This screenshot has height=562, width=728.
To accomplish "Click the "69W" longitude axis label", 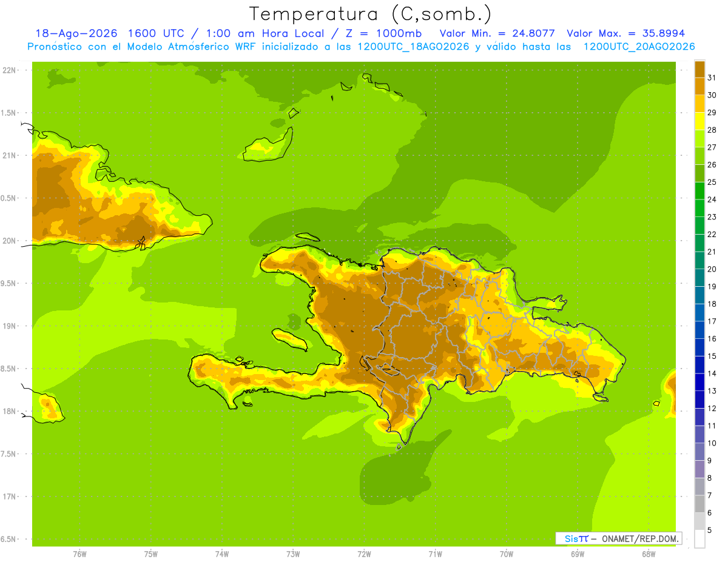I will coord(578,554).
